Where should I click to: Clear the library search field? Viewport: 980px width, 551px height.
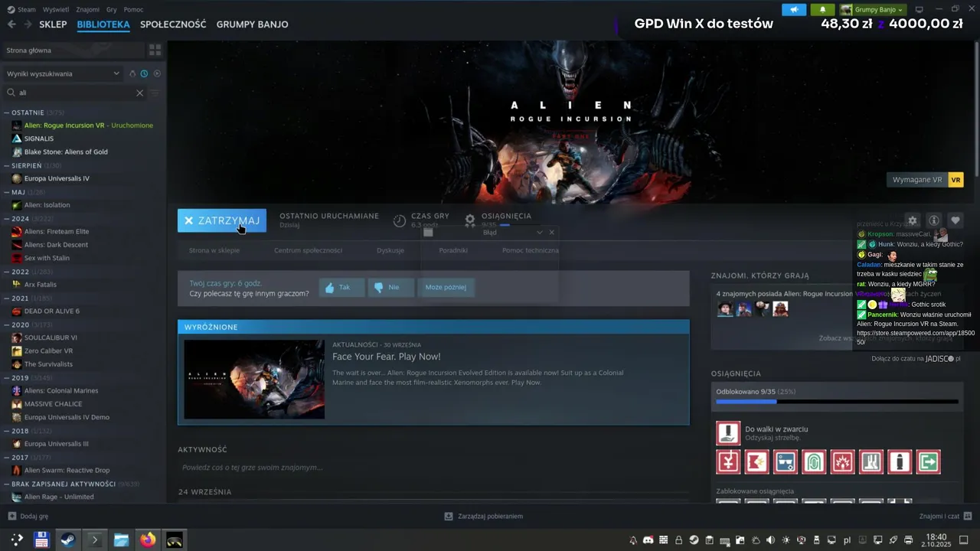coord(139,93)
